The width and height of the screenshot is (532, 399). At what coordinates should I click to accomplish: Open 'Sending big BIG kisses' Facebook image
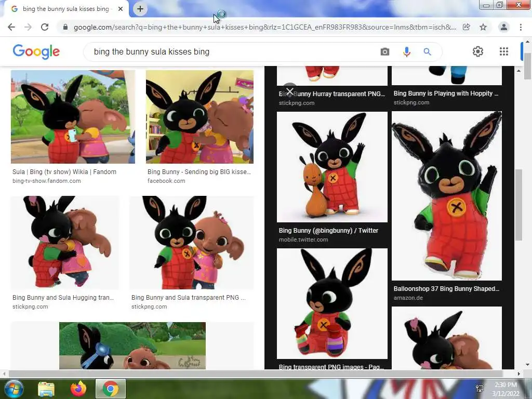tap(199, 117)
